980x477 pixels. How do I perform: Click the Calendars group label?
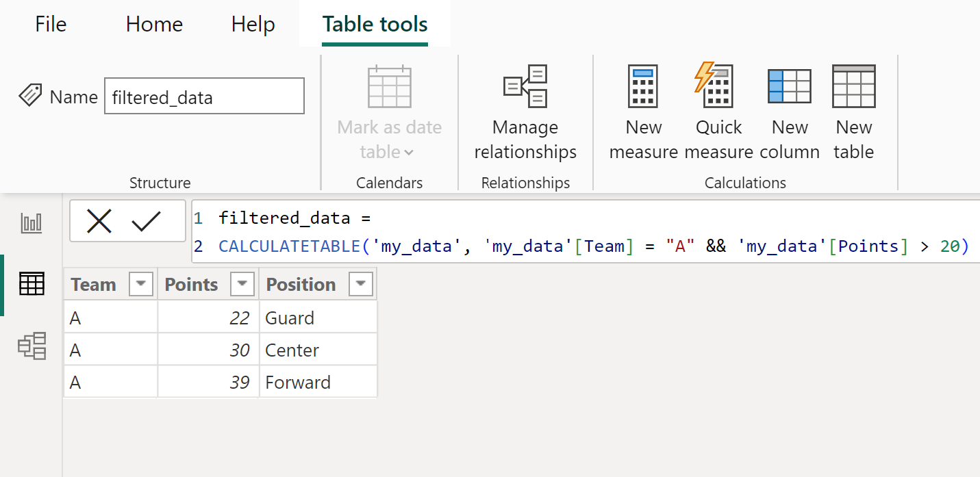pos(389,183)
